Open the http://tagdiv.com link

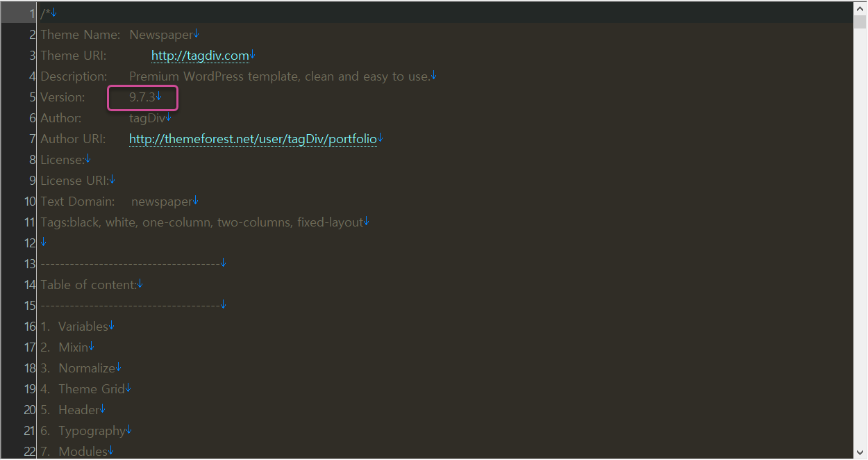click(x=200, y=56)
